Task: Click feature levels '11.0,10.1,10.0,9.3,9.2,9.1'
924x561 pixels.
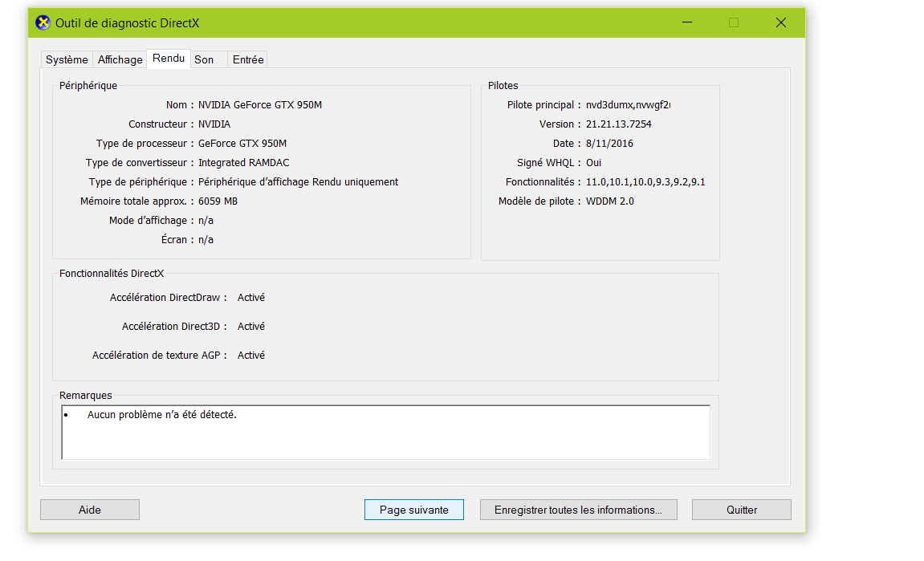Action: (645, 182)
